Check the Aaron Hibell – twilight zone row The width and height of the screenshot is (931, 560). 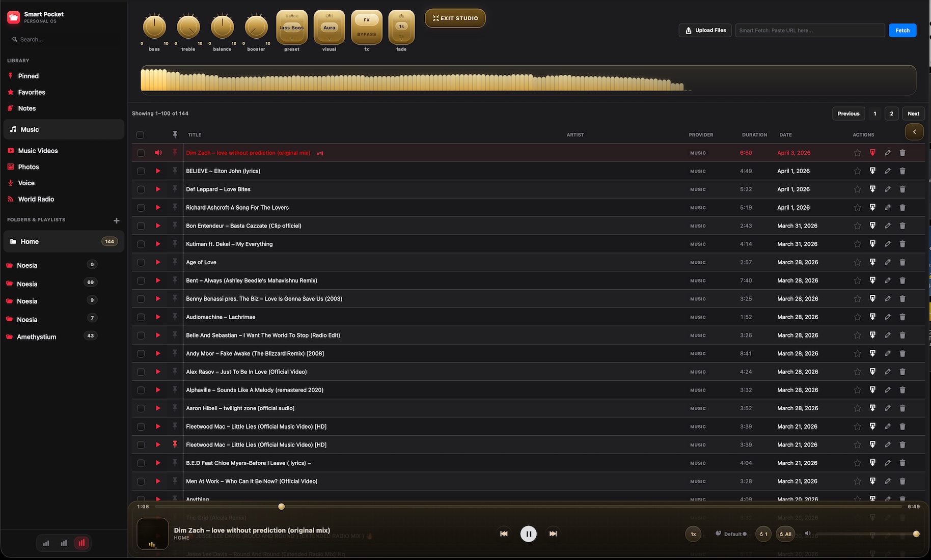pyautogui.click(x=141, y=408)
